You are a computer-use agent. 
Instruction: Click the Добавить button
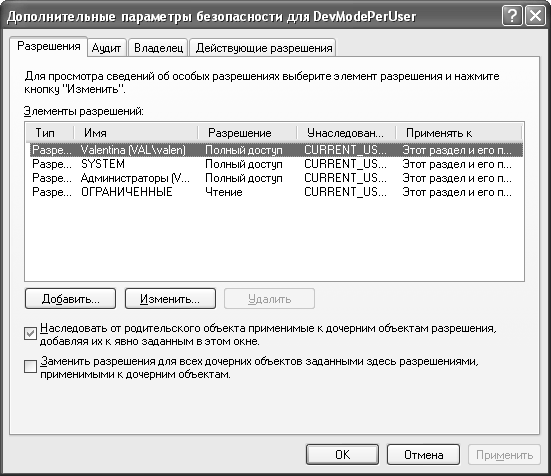tap(70, 299)
